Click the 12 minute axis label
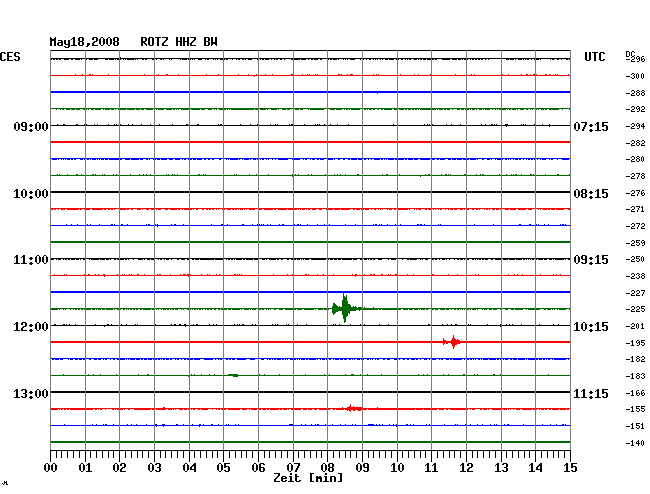The image size is (650, 494). pos(466,467)
